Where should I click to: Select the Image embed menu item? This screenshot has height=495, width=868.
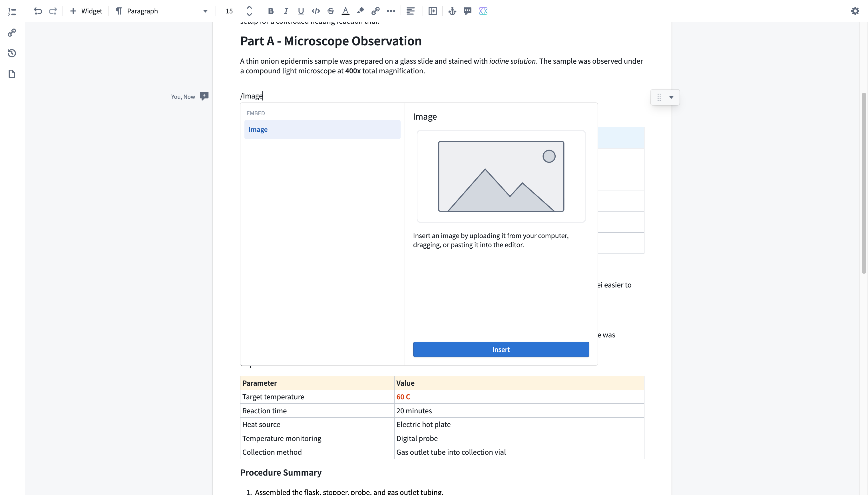(322, 129)
